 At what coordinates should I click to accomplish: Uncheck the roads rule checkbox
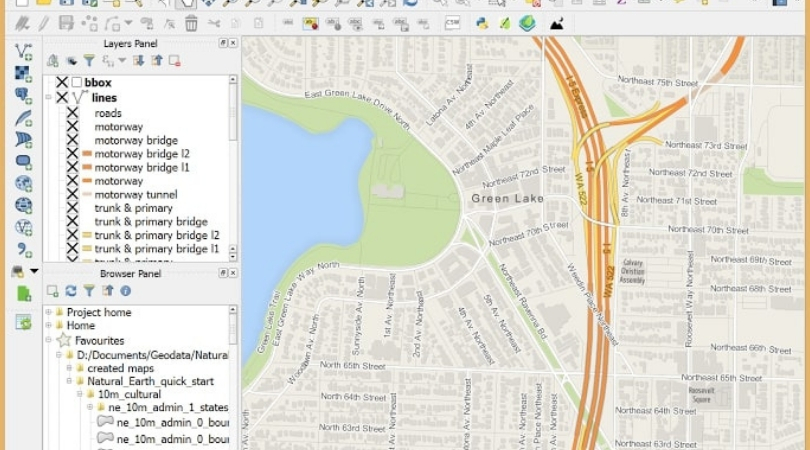[72, 113]
